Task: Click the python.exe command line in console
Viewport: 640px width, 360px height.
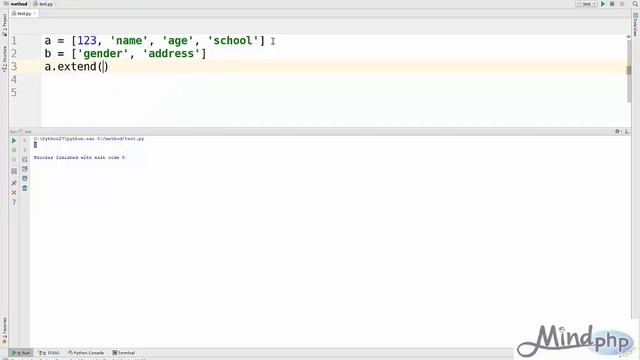Action: 89,139
